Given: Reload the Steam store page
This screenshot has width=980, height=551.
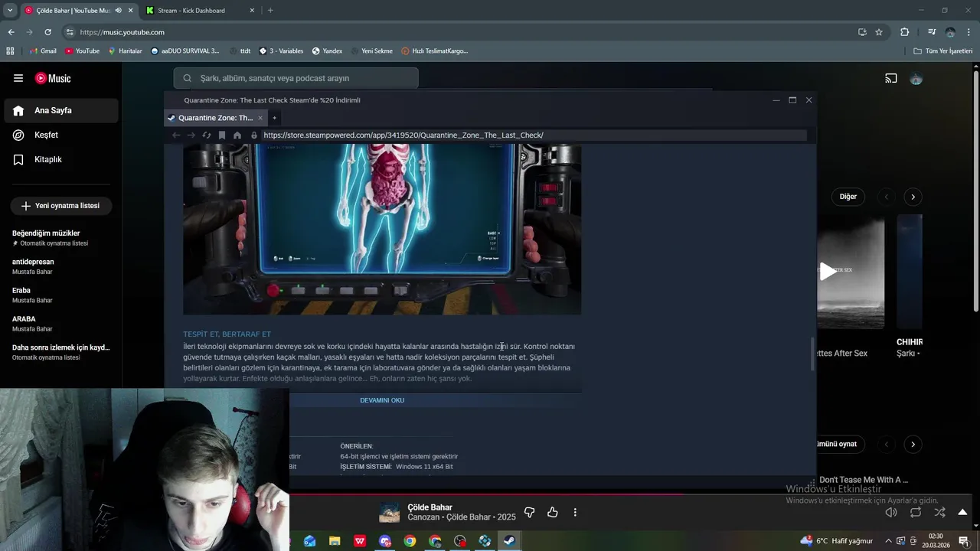Looking at the screenshot, I should click(207, 135).
